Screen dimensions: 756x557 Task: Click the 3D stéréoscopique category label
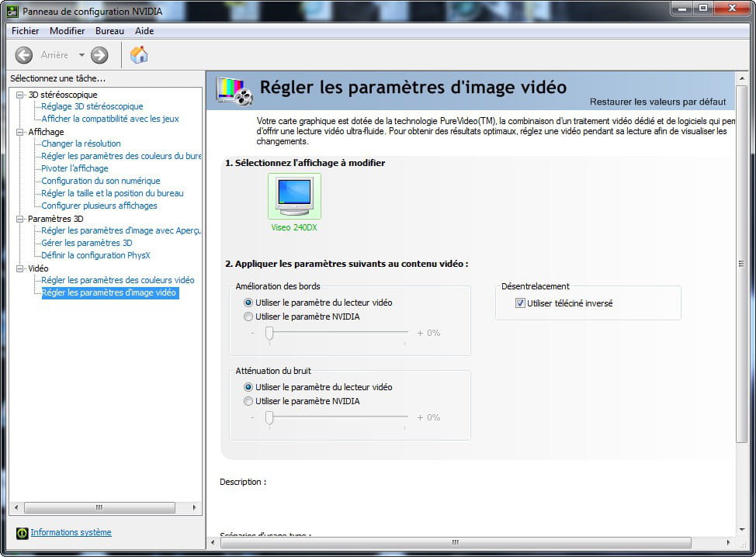63,95
